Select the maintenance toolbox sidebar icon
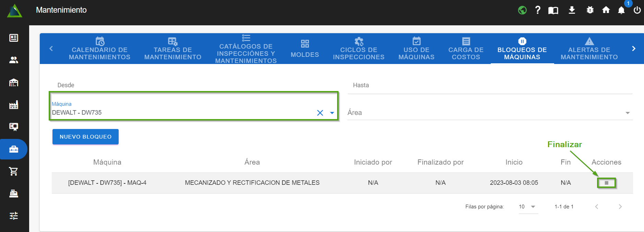 pyautogui.click(x=14, y=149)
